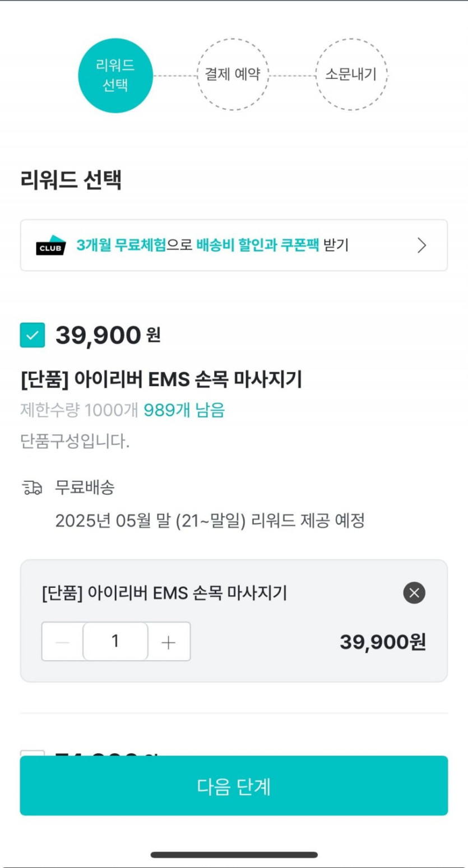Go to the 결제 예약 step
Image resolution: width=468 pixels, height=868 pixels.
[x=233, y=75]
